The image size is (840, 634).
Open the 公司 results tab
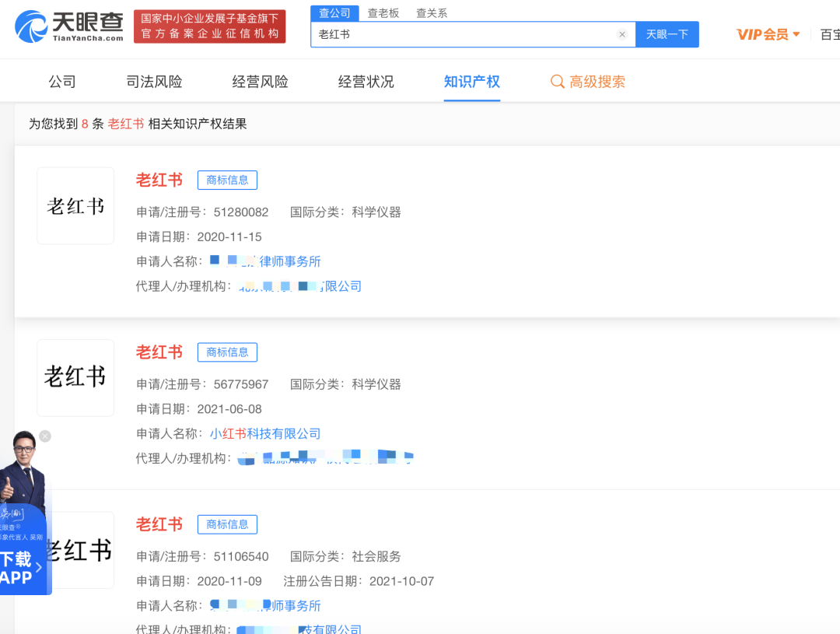(61, 81)
